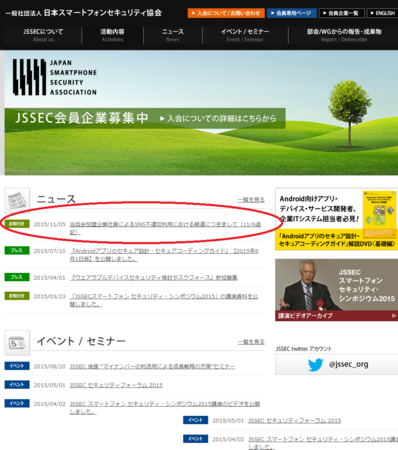
Task: Open the 部会/WGからの報告・成果物 (Report / Deliverable) menu
Action: pos(344,35)
